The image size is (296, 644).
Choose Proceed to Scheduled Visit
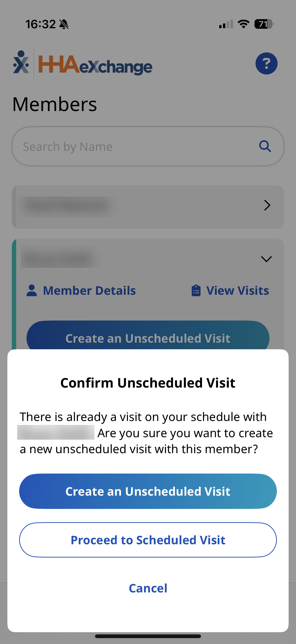click(x=148, y=540)
